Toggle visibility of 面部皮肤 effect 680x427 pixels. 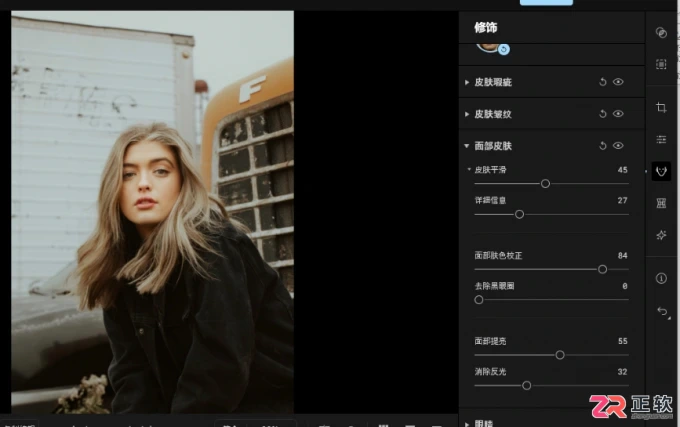tap(618, 146)
